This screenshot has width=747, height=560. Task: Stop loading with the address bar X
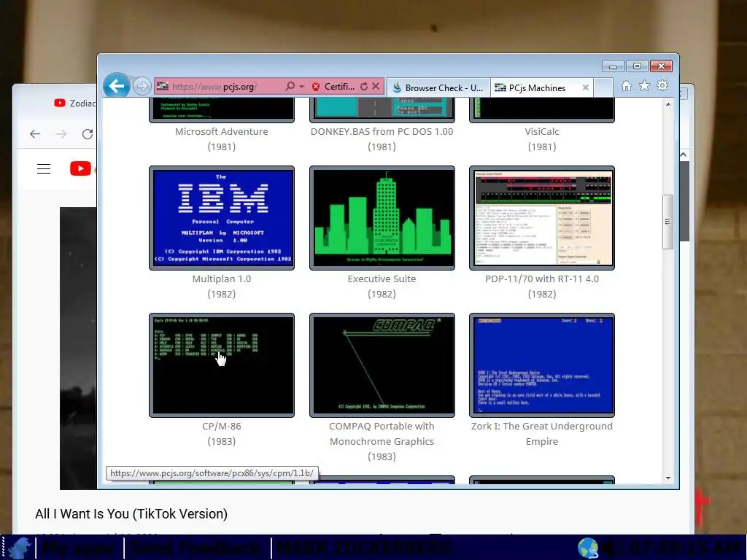point(376,86)
